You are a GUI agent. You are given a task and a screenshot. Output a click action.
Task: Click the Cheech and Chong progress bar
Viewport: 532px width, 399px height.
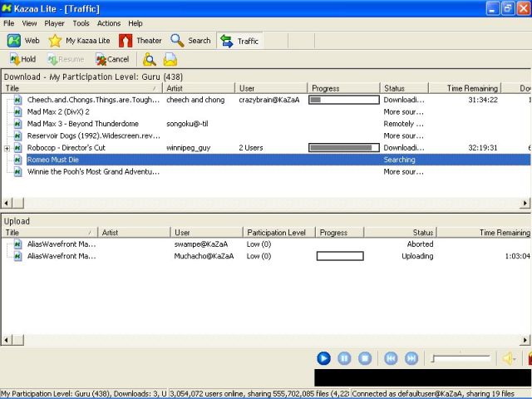coord(343,100)
